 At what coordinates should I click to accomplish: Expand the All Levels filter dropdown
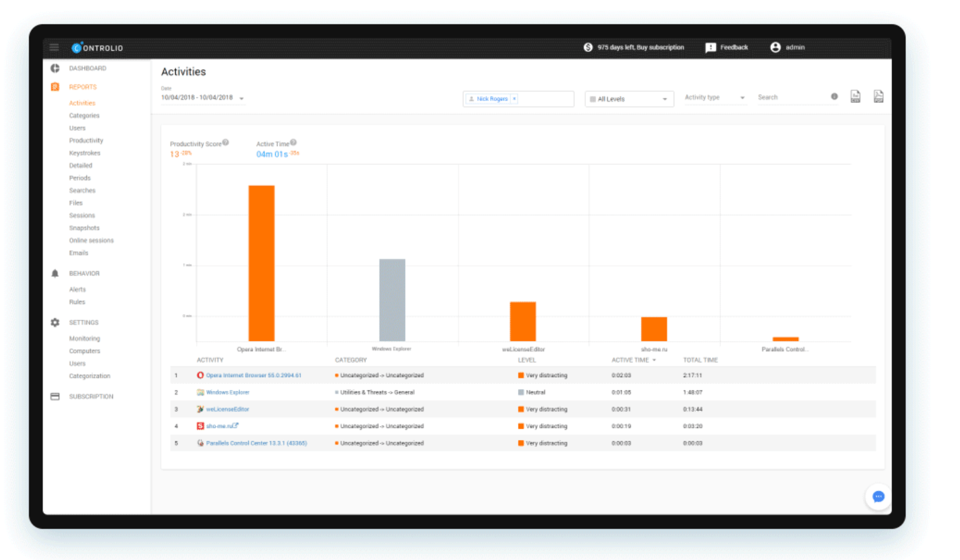click(x=665, y=98)
